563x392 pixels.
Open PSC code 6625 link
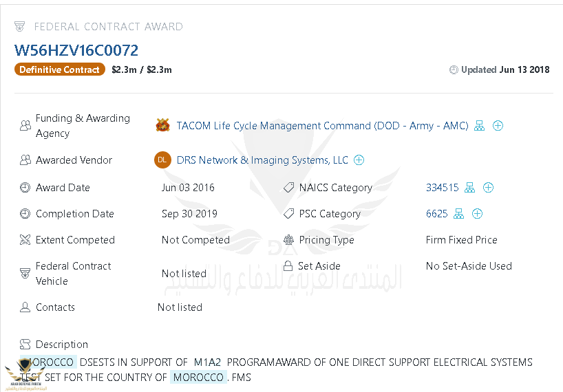tap(436, 214)
